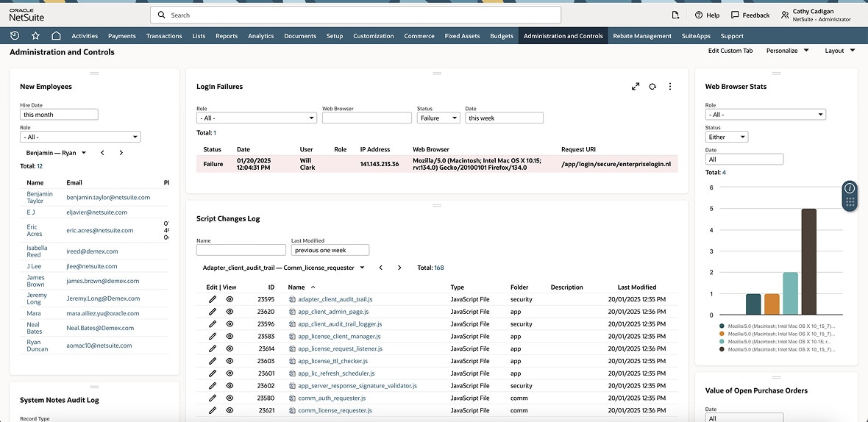Expand the Login Failures portlet to fullscreen
Screen dimensions: 868x422
(636, 87)
